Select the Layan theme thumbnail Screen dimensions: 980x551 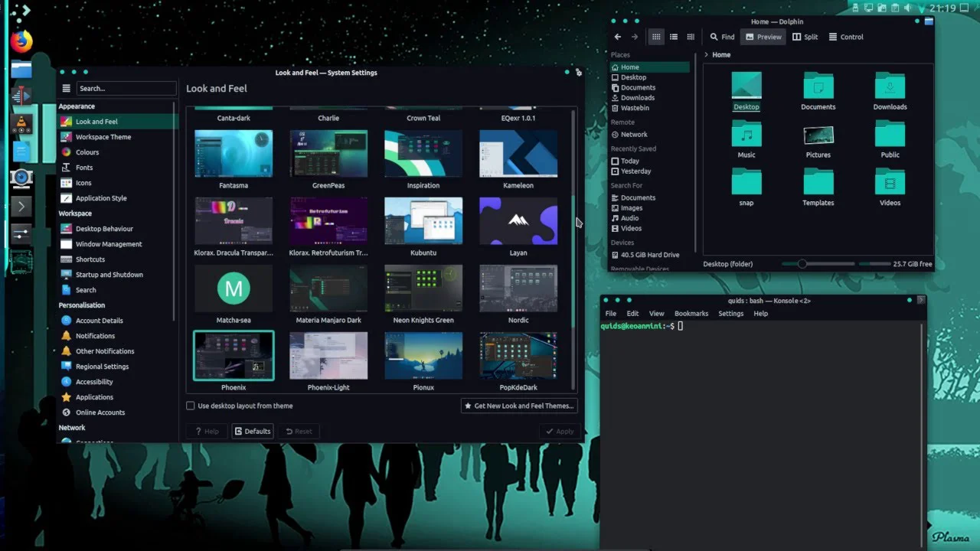(518, 221)
